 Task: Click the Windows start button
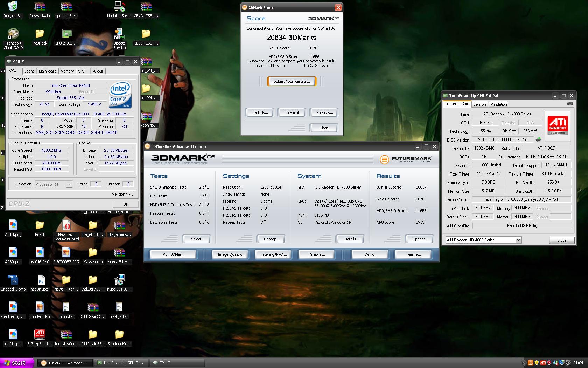click(17, 363)
